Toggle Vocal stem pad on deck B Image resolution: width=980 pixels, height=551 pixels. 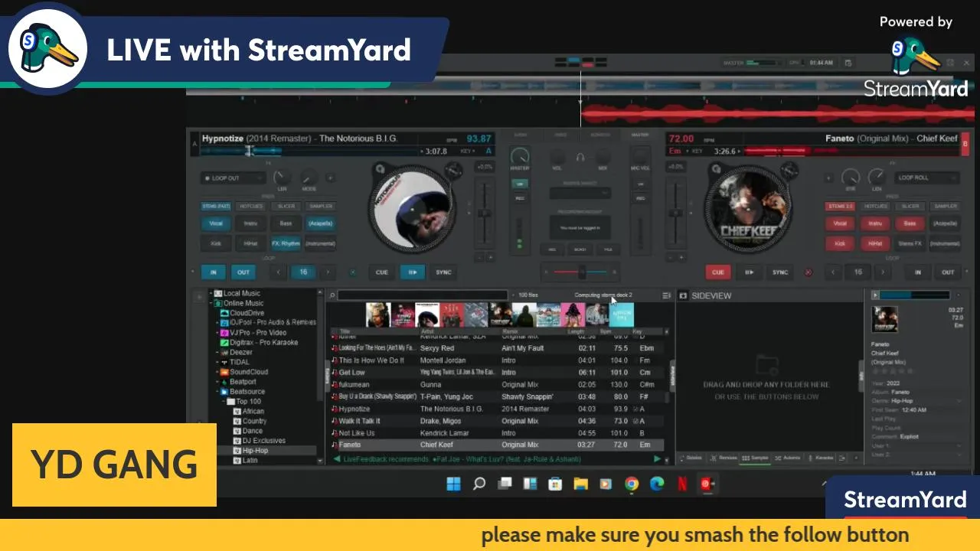point(840,223)
